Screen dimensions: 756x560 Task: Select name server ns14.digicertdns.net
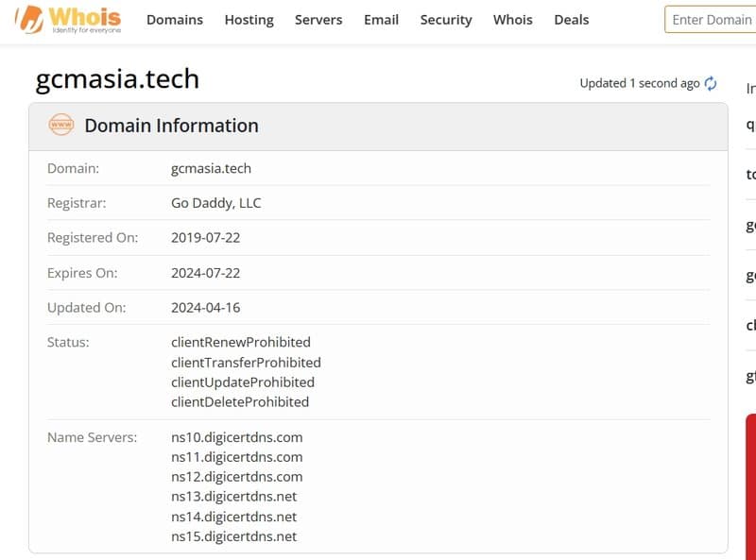(x=233, y=517)
